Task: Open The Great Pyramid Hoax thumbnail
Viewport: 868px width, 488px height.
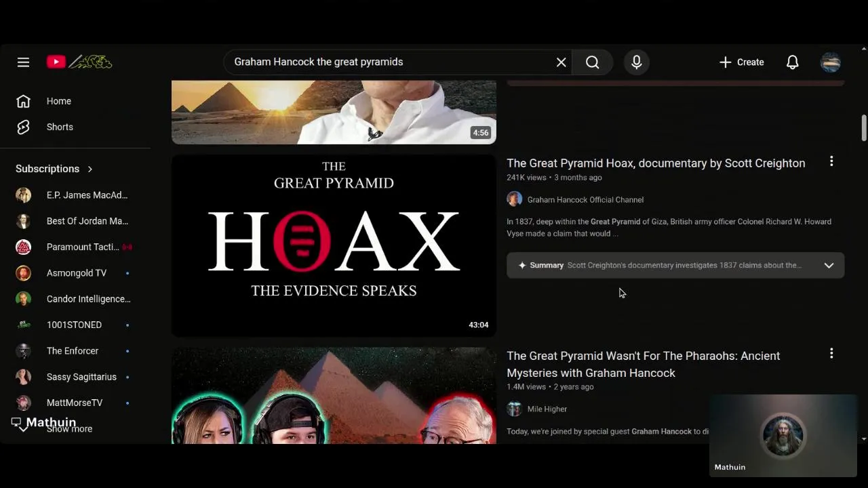Action: (x=334, y=245)
